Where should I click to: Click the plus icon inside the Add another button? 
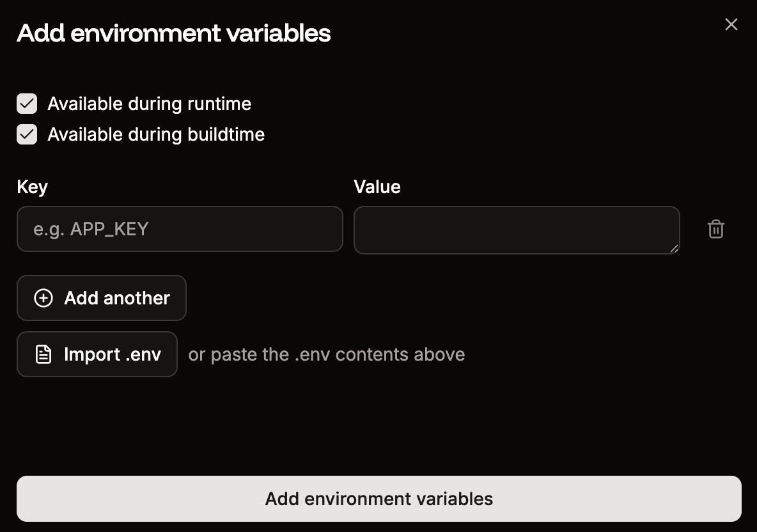[43, 298]
